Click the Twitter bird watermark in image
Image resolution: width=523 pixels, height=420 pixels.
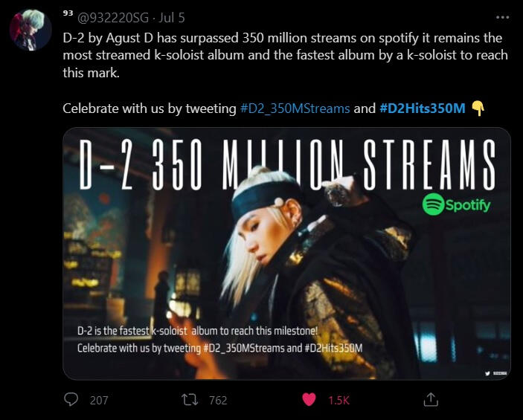point(487,373)
